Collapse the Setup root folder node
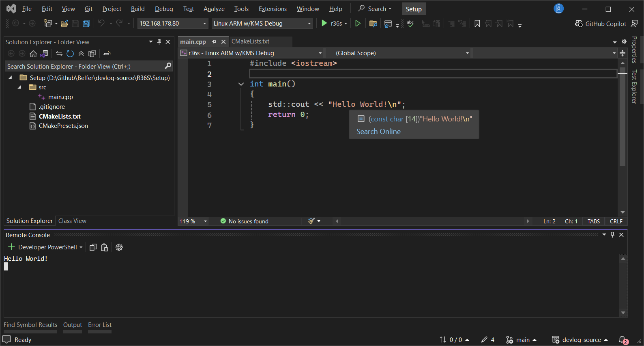Image resolution: width=644 pixels, height=346 pixels. pos(10,78)
